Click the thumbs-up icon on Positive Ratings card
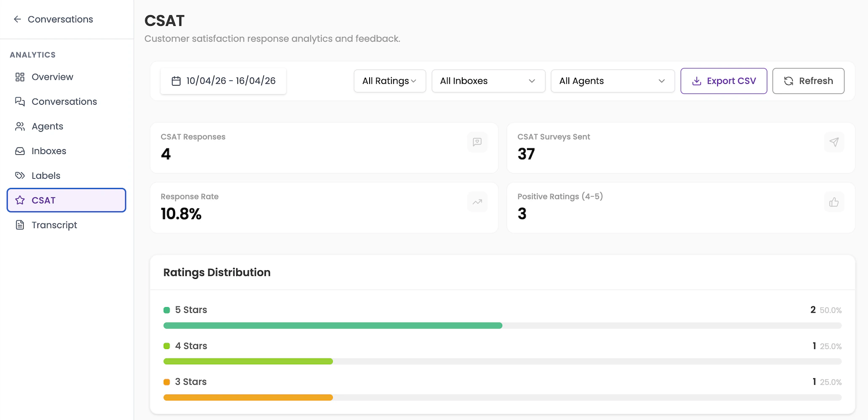 834,202
